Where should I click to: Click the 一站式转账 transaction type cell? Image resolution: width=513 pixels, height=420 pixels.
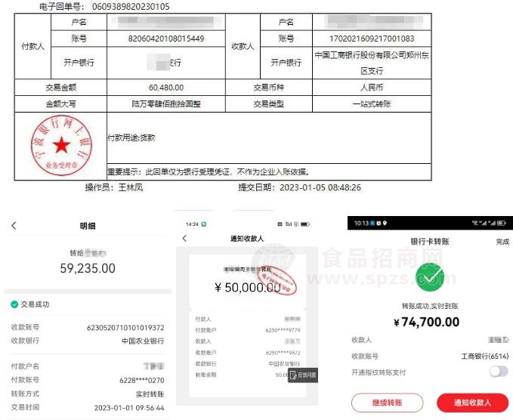[x=371, y=103]
